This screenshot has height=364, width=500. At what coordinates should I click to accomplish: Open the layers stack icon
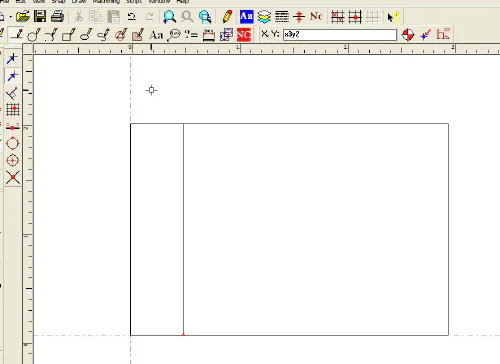click(x=264, y=17)
